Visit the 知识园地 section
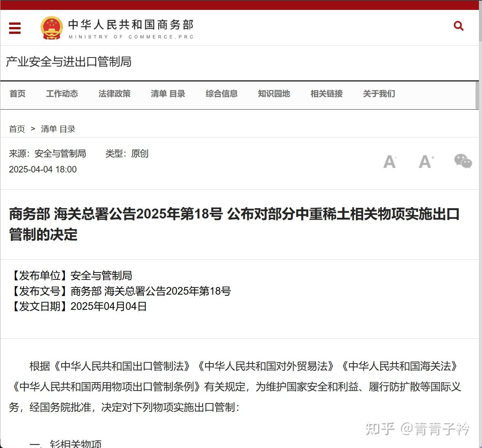 [x=274, y=94]
